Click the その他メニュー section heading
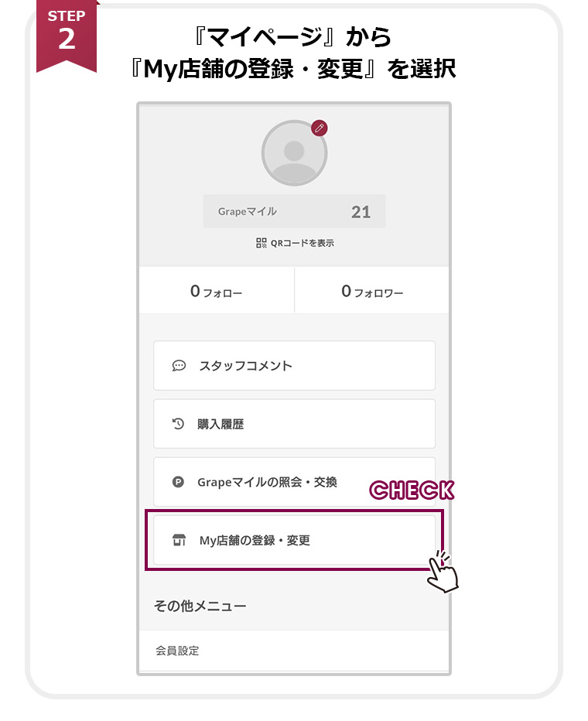588x721 pixels. coord(200,606)
